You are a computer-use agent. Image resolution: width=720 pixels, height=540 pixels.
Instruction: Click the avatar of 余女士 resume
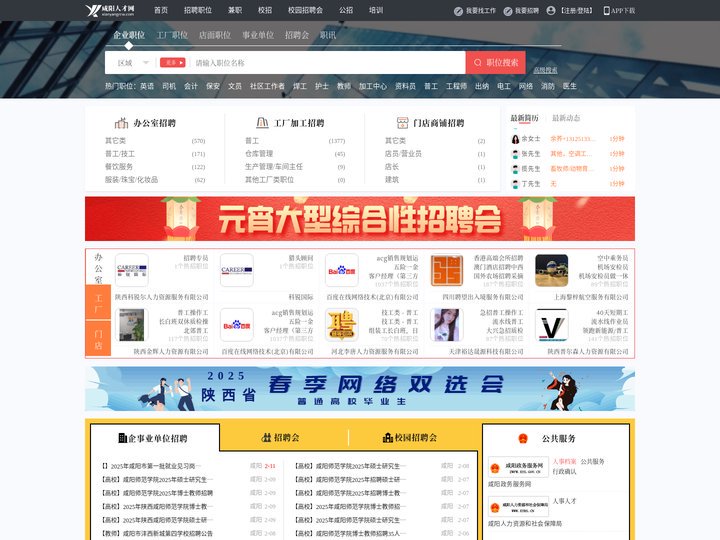pyautogui.click(x=515, y=139)
